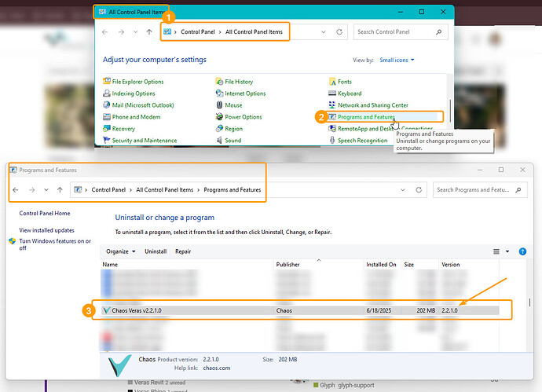Click the 202 MB size cell in Chaos Veras row
This screenshot has height=392, width=542.
coord(426,310)
